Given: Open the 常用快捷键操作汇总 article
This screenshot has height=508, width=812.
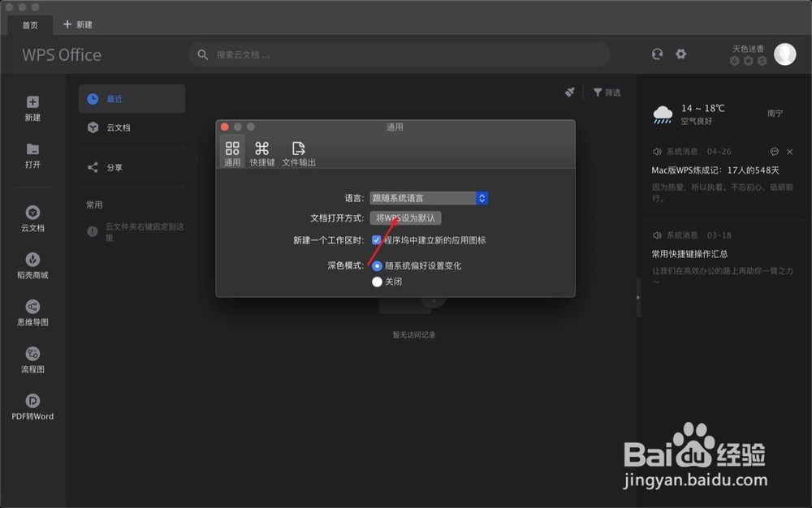Looking at the screenshot, I should 689,254.
